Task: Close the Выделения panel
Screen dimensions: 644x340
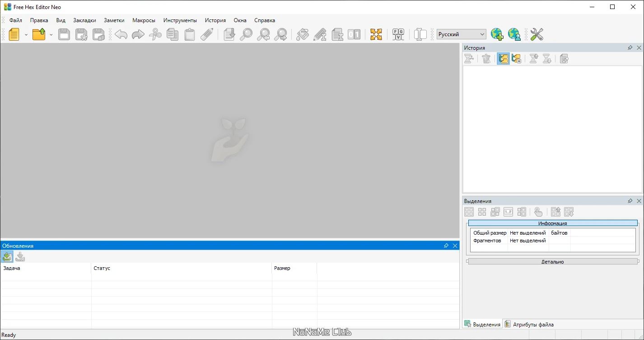Action: point(639,201)
